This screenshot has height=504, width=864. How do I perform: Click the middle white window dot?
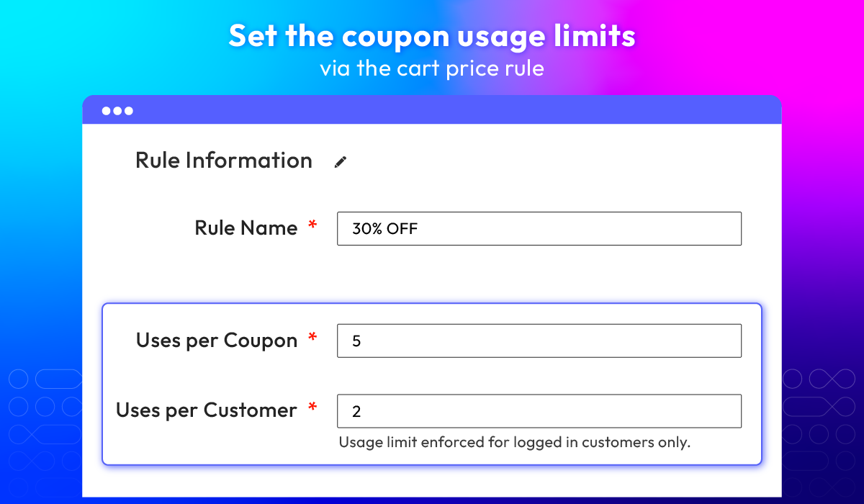pyautogui.click(x=117, y=111)
